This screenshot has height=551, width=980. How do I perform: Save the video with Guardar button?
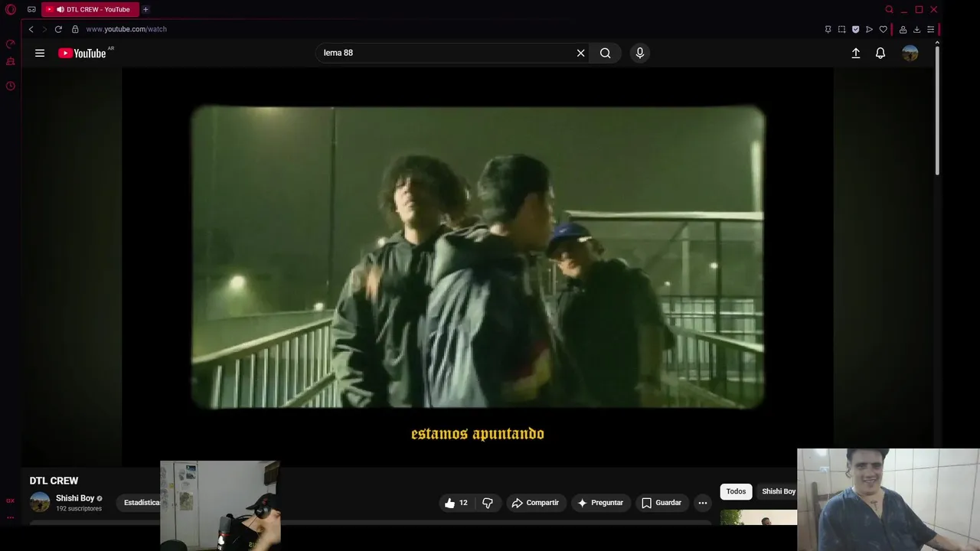(x=661, y=503)
